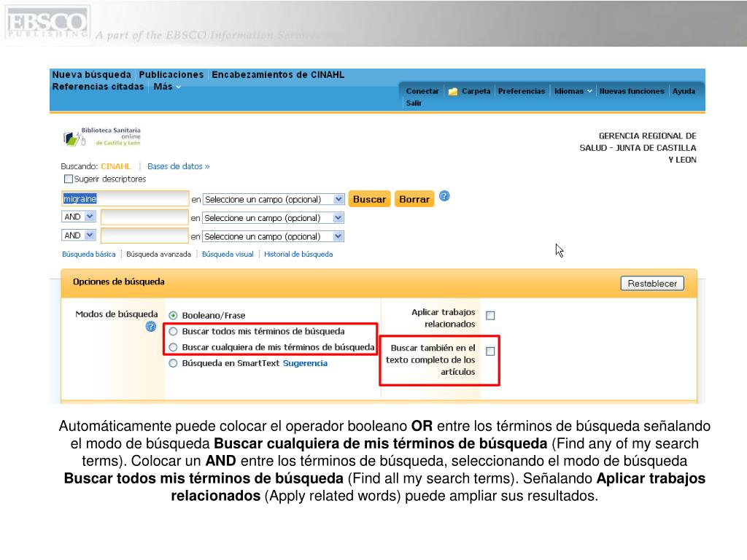This screenshot has width=747, height=560.
Task: Open field dropdown for second search row
Action: (x=338, y=218)
